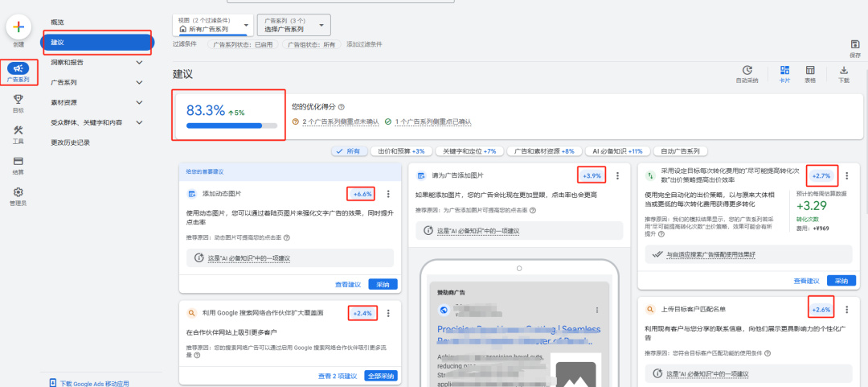
Task: Switch to table view icon
Action: (810, 70)
